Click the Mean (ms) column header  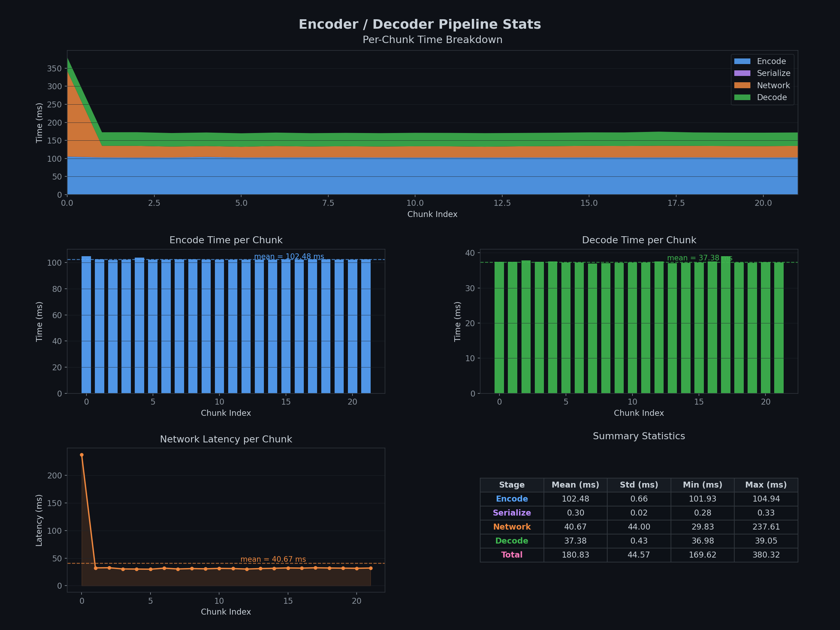(x=575, y=485)
